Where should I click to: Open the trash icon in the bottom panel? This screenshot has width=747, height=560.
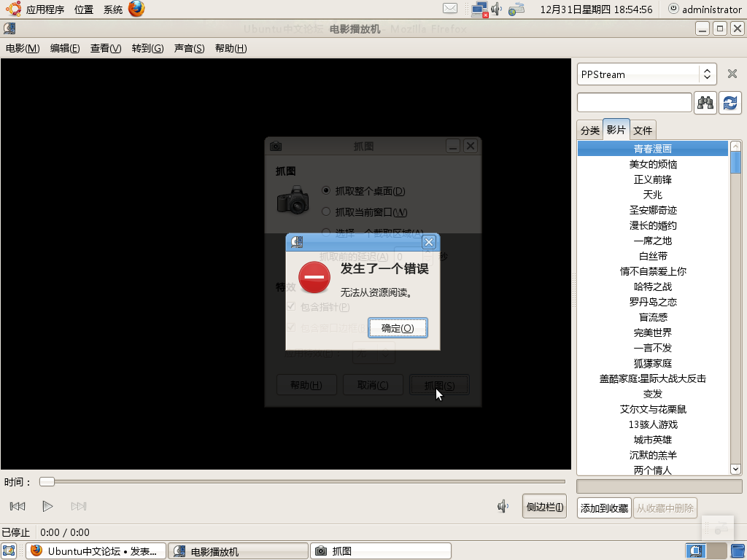(x=738, y=551)
